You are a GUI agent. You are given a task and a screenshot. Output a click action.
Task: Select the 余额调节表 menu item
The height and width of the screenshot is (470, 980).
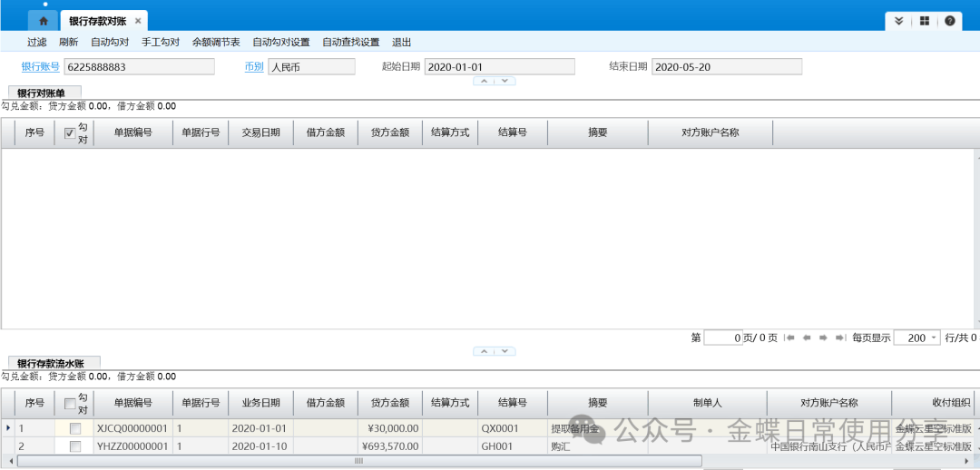pos(216,42)
